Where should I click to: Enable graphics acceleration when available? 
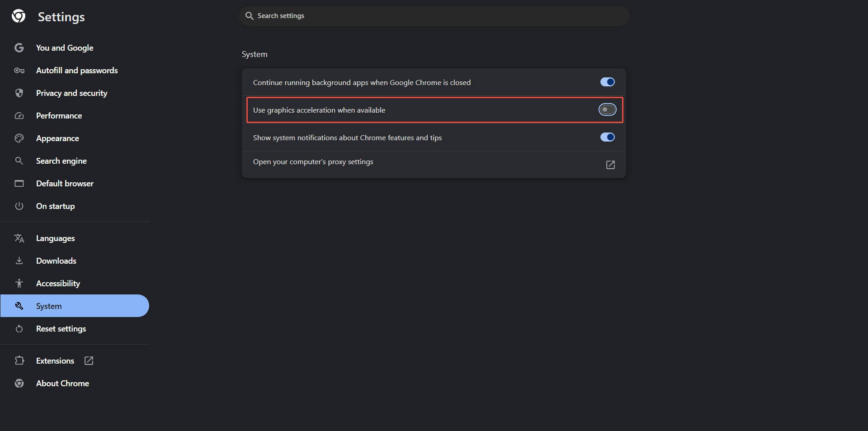[607, 109]
